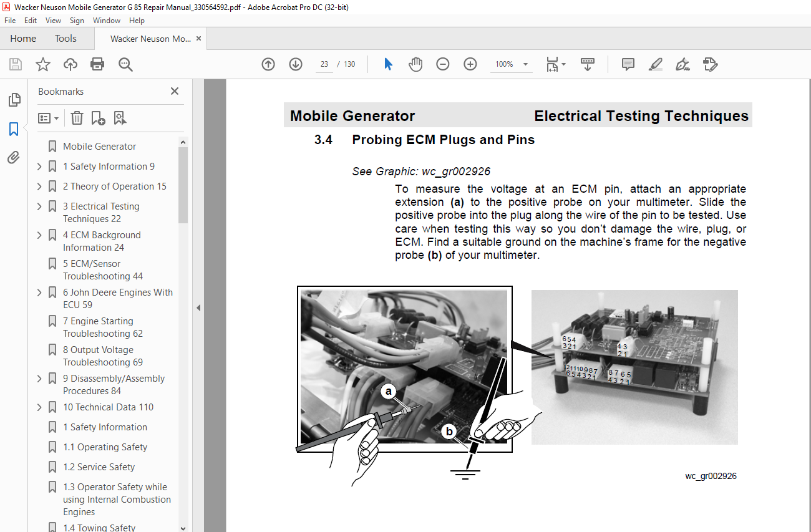Viewport: 811px width, 532px height.
Task: Open Mobile Generator bookmark
Action: (x=99, y=147)
